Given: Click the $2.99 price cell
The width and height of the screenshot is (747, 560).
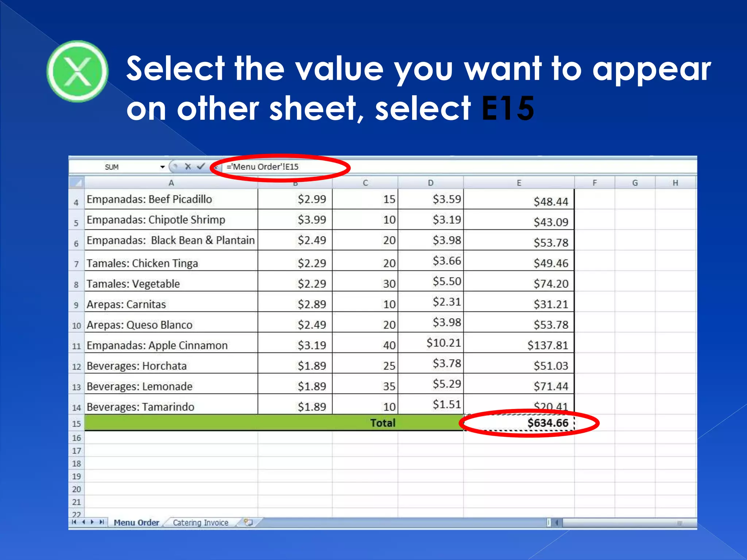Looking at the screenshot, I should click(x=295, y=199).
